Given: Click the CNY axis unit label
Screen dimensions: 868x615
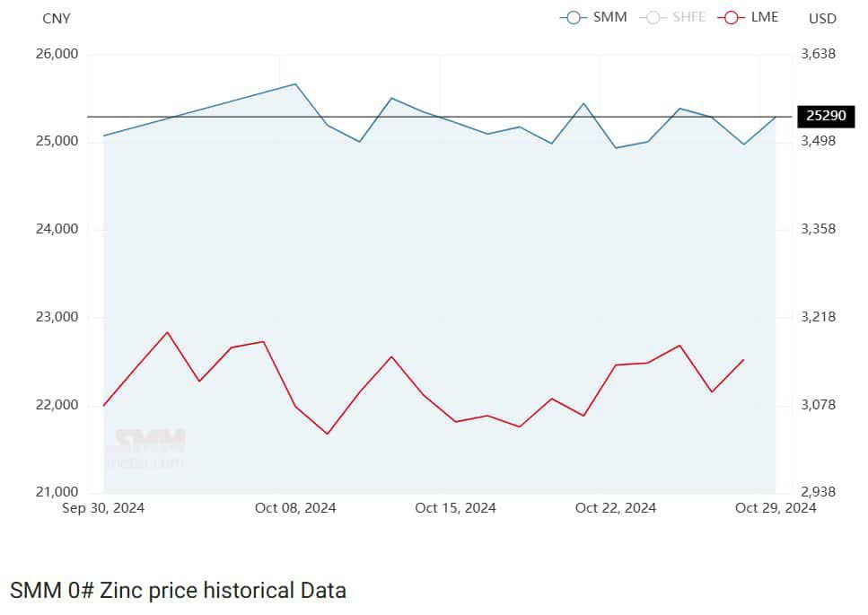Looking at the screenshot, I should point(57,18).
